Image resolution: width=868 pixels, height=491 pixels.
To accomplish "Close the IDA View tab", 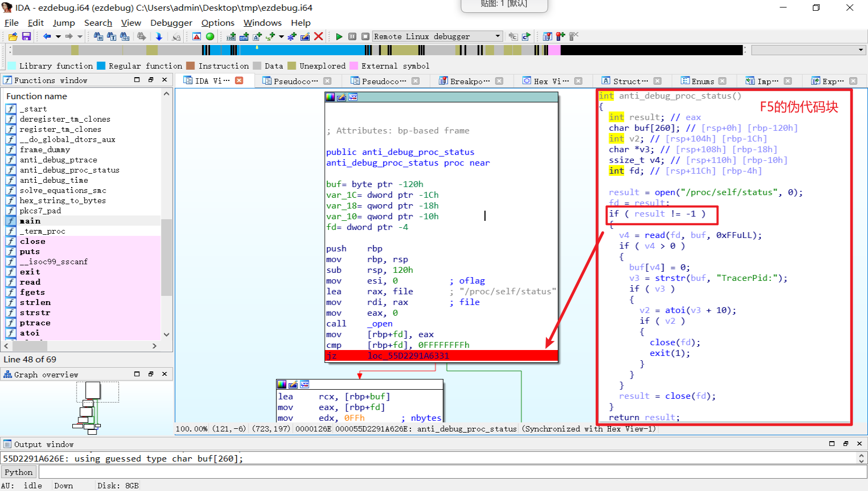I will click(240, 80).
